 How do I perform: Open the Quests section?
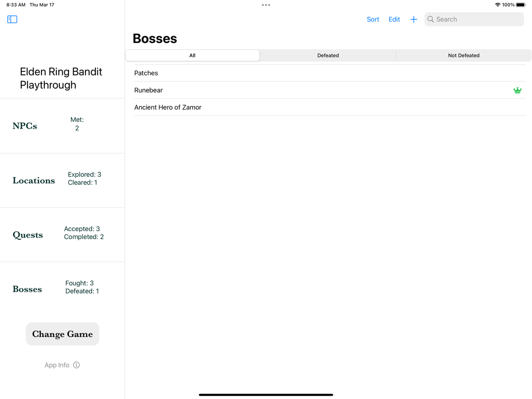pyautogui.click(x=63, y=235)
